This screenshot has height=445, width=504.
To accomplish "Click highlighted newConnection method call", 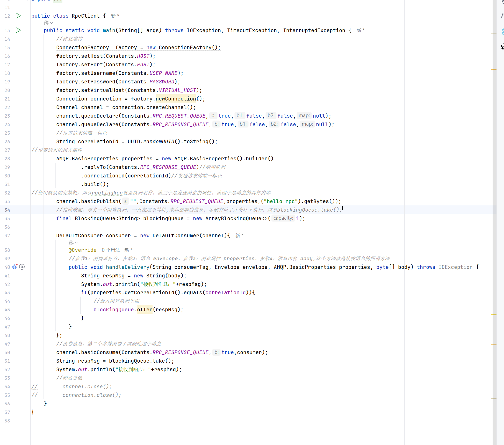I will coord(176,99).
